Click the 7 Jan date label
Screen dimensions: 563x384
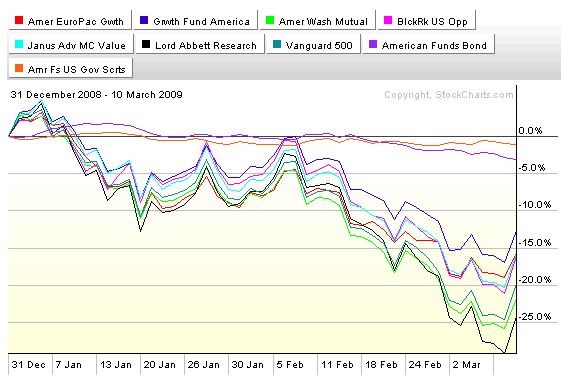(x=69, y=365)
